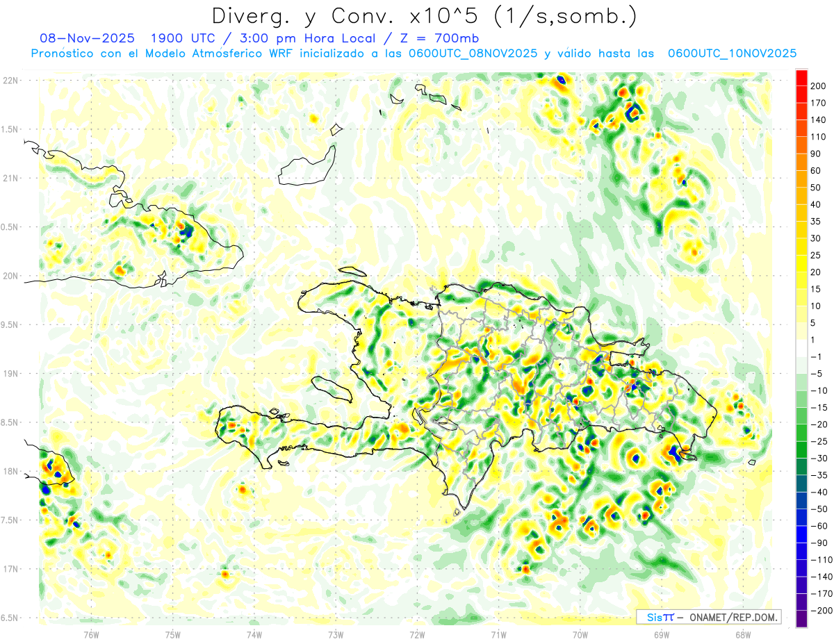Click the orange swatch between 50 and 60
Screen dimensions: 834x644
pyautogui.click(x=801, y=179)
